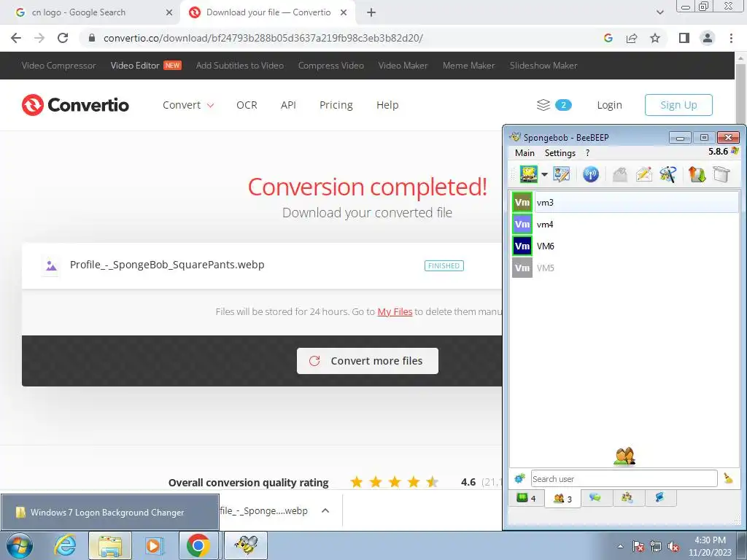Viewport: 747px width, 560px height.
Task: Click the broom clear-search icon
Action: [729, 478]
